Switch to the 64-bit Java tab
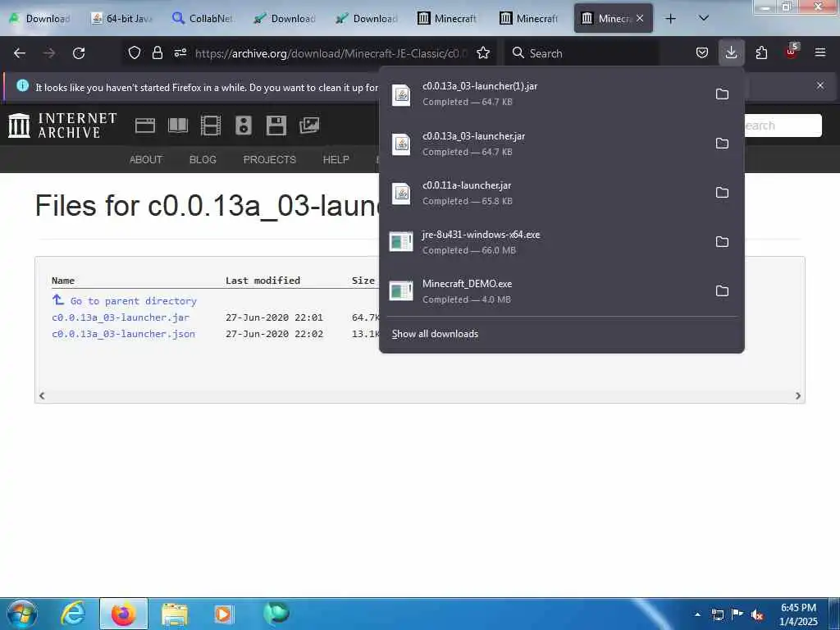The width and height of the screenshot is (840, 630). (x=122, y=19)
